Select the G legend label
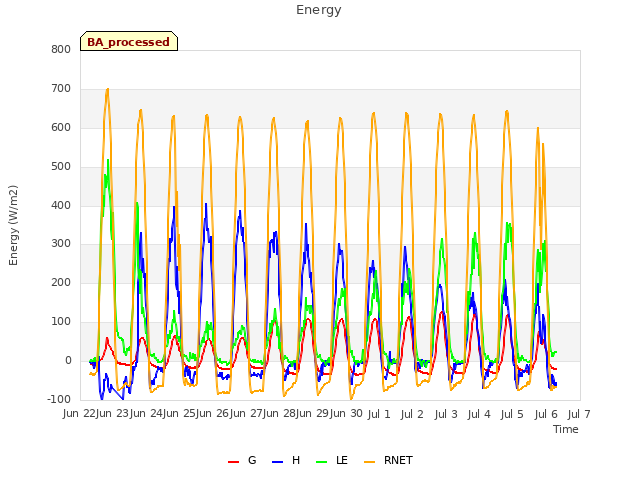This screenshot has width=640, height=480. click(x=252, y=460)
